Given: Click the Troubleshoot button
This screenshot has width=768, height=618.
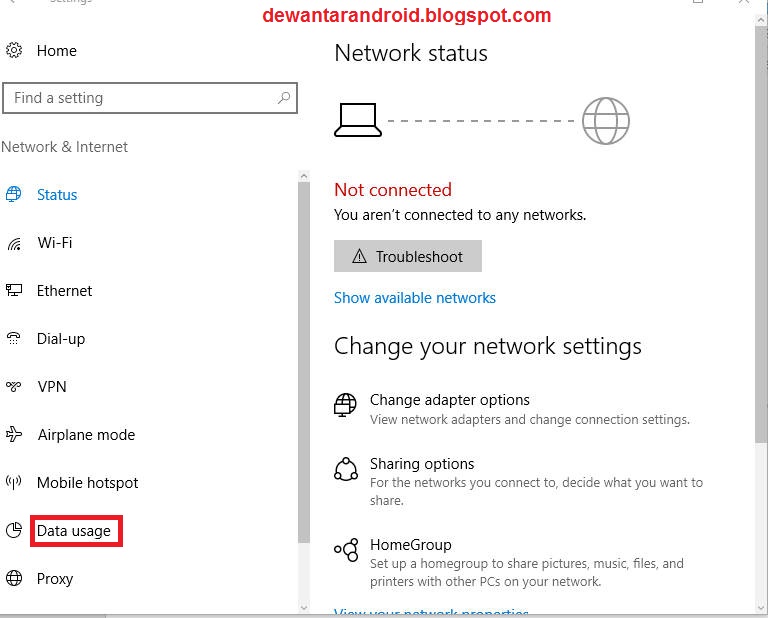Looking at the screenshot, I should [x=408, y=256].
